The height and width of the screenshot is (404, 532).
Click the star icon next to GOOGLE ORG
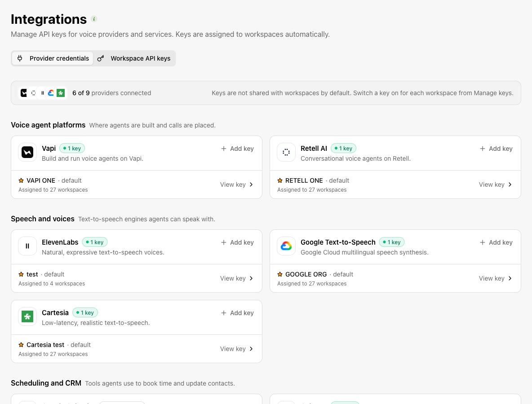[280, 274]
